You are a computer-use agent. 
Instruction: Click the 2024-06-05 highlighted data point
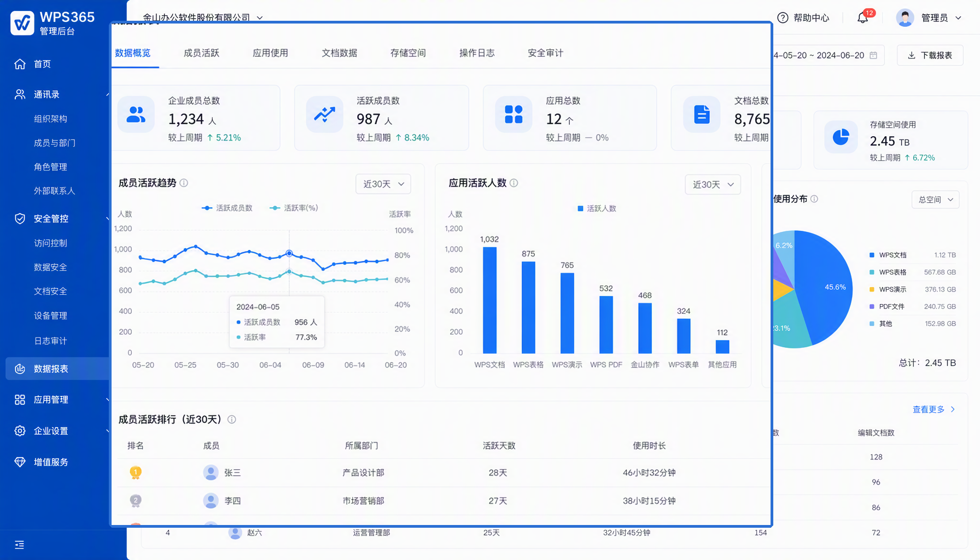tap(289, 254)
